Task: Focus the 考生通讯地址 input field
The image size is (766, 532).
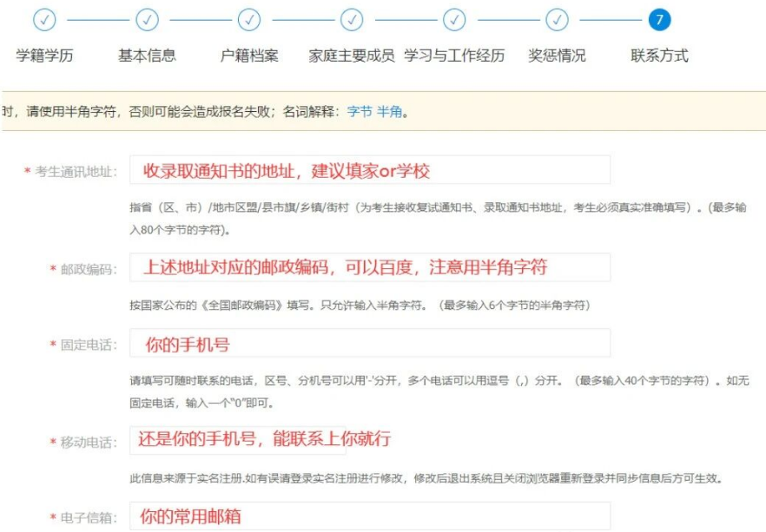Action: click(x=369, y=170)
